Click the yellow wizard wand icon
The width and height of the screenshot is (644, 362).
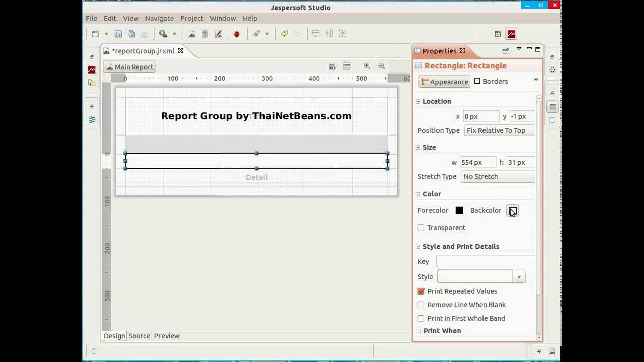tap(256, 34)
